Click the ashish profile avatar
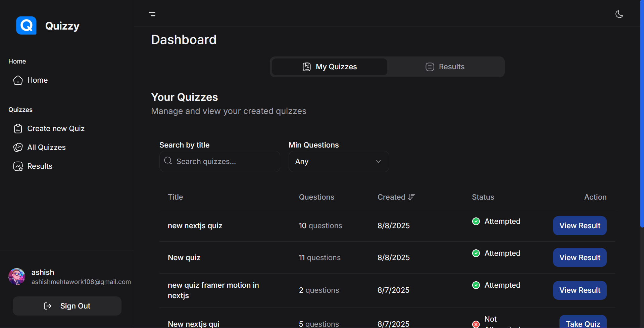 (x=17, y=277)
